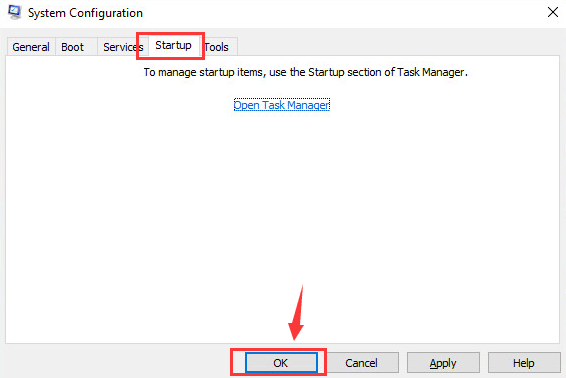Switch to the General tab
This screenshot has height=378, width=566.
(31, 47)
